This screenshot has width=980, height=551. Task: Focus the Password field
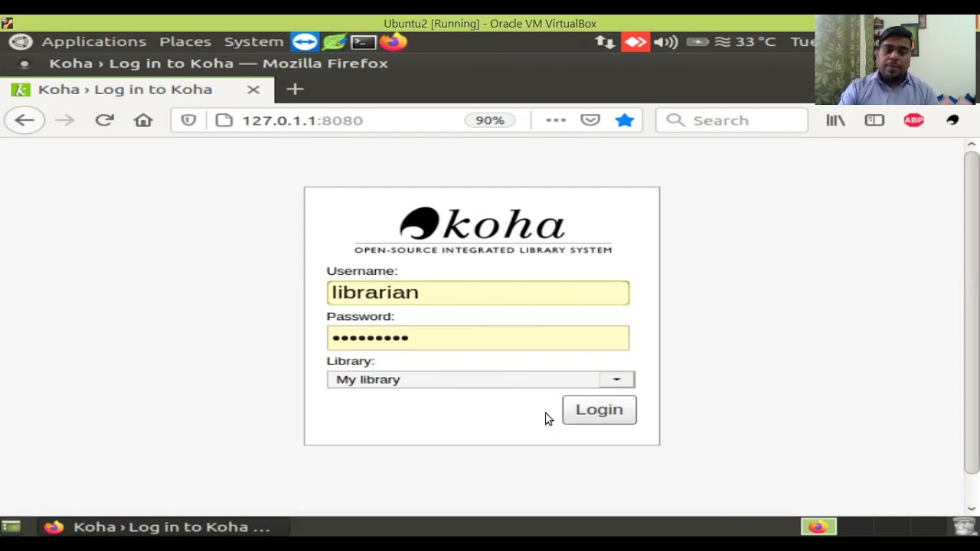point(478,337)
